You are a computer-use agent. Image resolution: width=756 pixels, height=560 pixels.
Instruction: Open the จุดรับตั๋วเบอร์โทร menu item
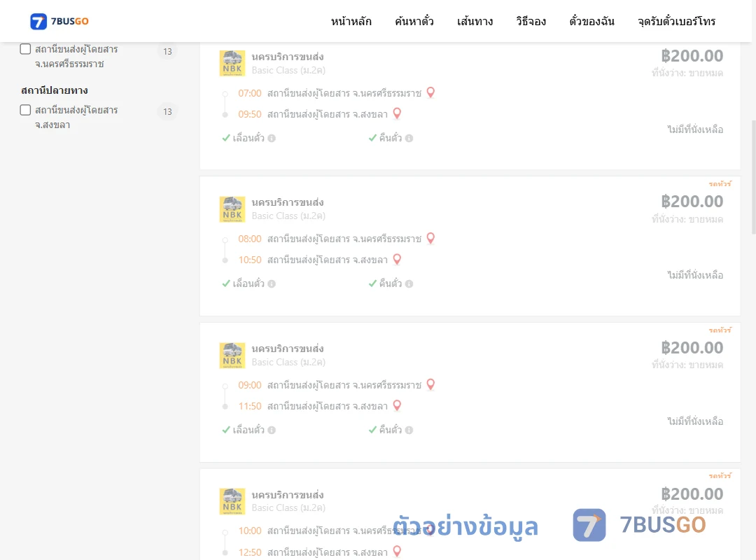click(676, 21)
